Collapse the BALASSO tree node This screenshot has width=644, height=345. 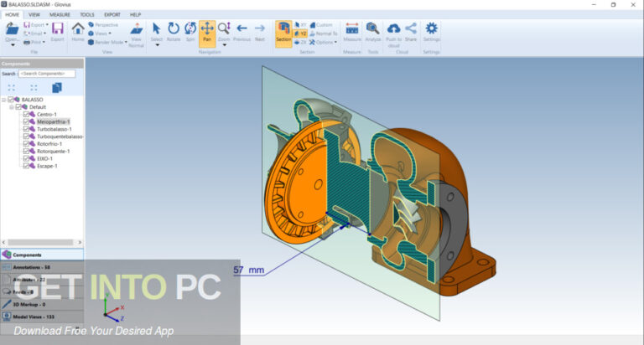tap(3, 100)
